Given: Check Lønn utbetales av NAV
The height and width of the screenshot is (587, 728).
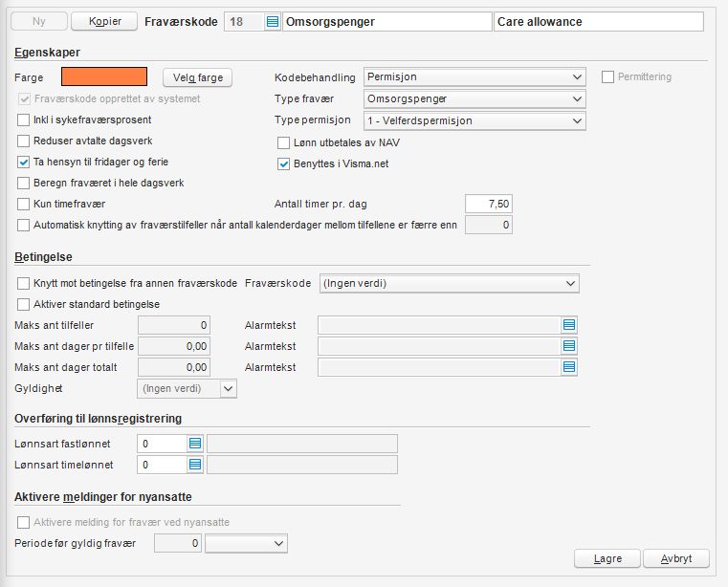Looking at the screenshot, I should pyautogui.click(x=283, y=142).
